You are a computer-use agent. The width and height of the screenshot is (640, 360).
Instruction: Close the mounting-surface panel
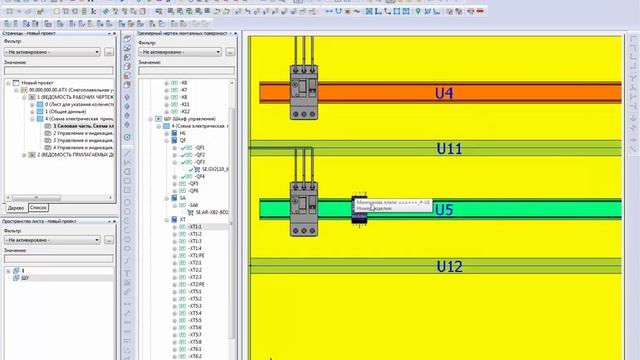[236, 33]
